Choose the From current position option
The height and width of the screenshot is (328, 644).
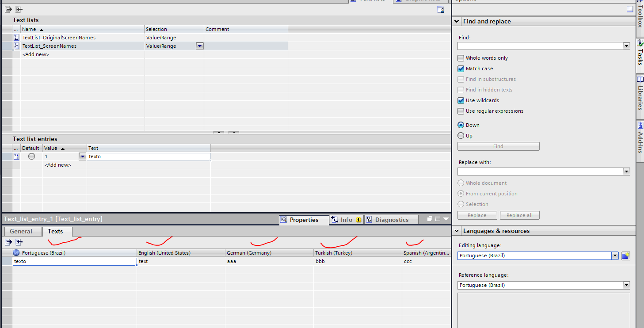[x=461, y=194]
